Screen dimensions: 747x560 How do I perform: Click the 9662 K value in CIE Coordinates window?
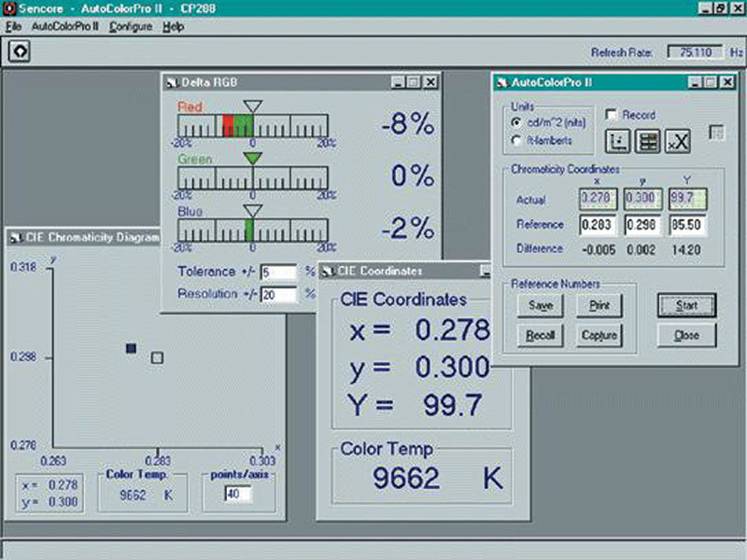(437, 478)
